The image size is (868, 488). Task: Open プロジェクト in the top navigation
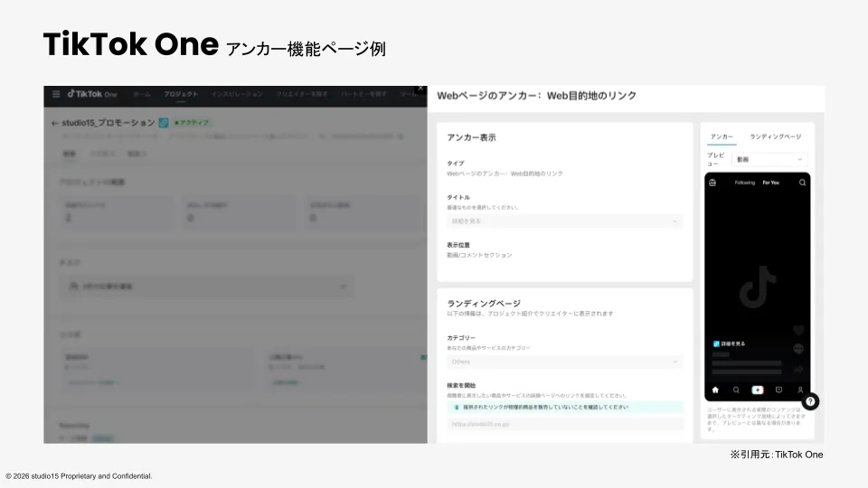pyautogui.click(x=181, y=94)
